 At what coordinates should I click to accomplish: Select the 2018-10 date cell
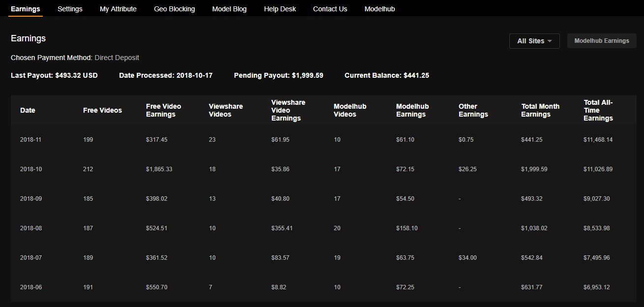point(30,169)
